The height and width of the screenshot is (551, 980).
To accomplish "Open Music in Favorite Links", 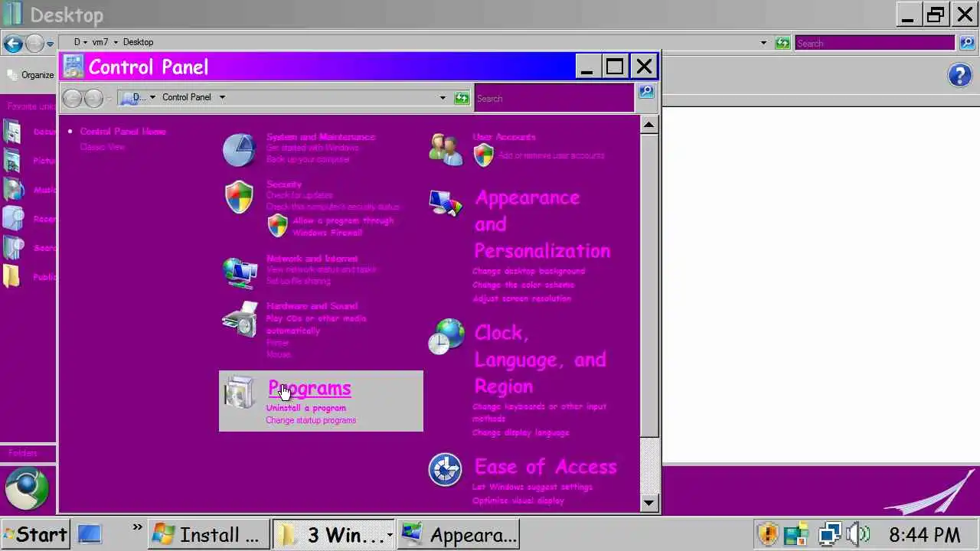I will coord(29,190).
